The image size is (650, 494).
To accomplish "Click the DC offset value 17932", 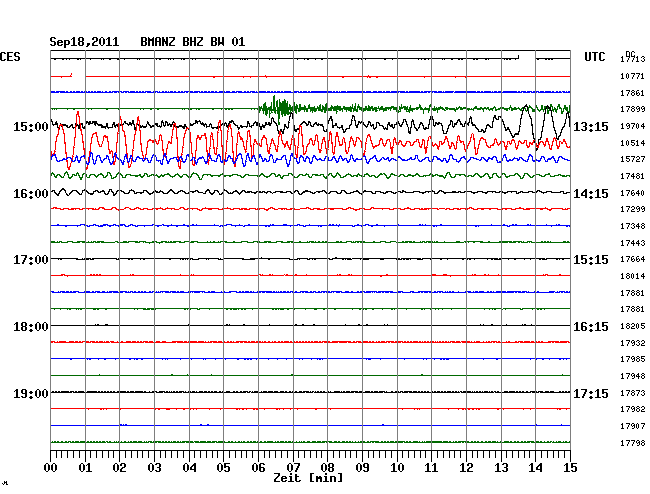I will [x=633, y=344].
